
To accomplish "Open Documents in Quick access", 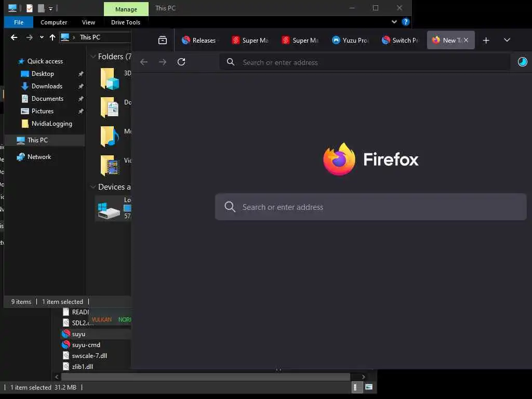I will click(x=47, y=99).
